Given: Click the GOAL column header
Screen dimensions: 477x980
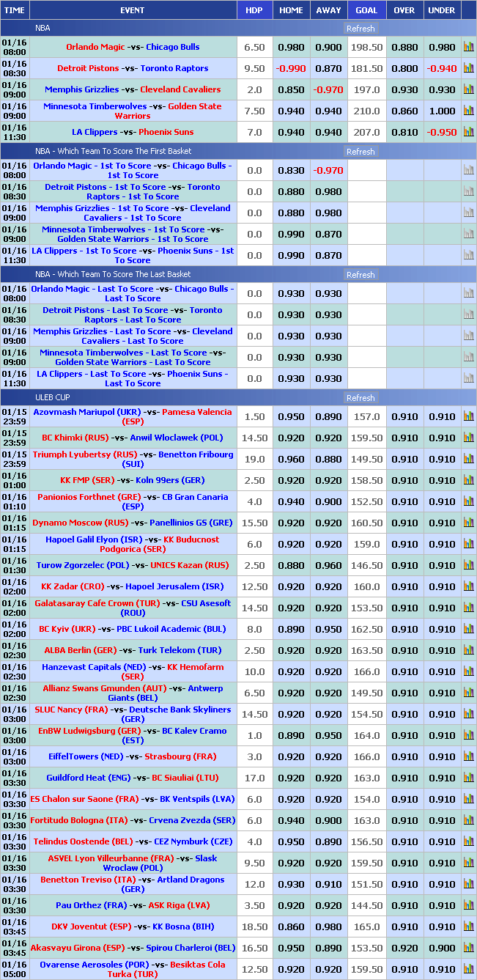Looking at the screenshot, I should pyautogui.click(x=366, y=10).
